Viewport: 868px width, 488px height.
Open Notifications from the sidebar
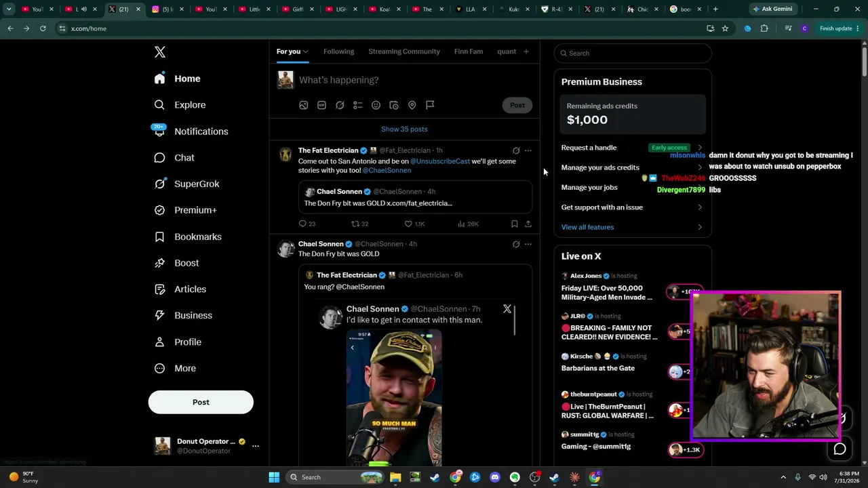pyautogui.click(x=191, y=131)
